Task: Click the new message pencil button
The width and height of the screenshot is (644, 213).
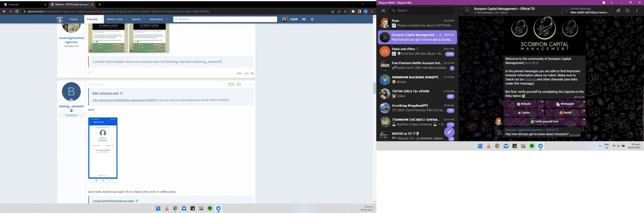Action: coord(449,132)
